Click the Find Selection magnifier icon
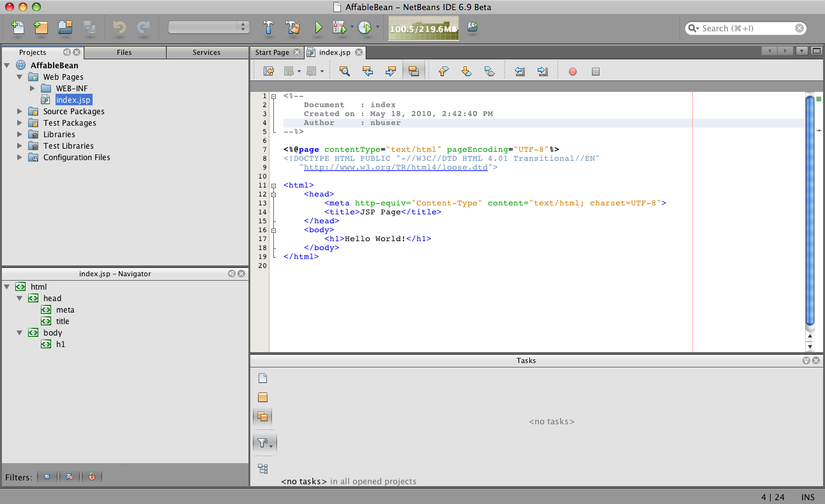The height and width of the screenshot is (504, 825). tap(345, 71)
